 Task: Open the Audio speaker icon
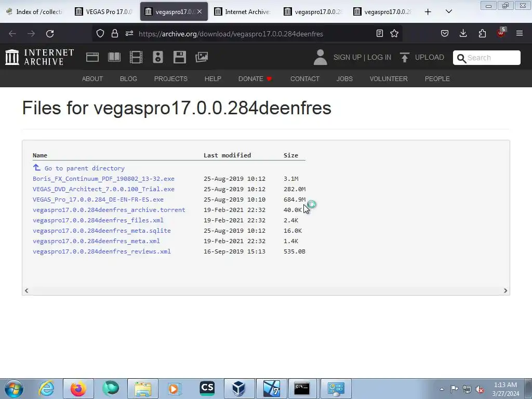[x=158, y=57]
